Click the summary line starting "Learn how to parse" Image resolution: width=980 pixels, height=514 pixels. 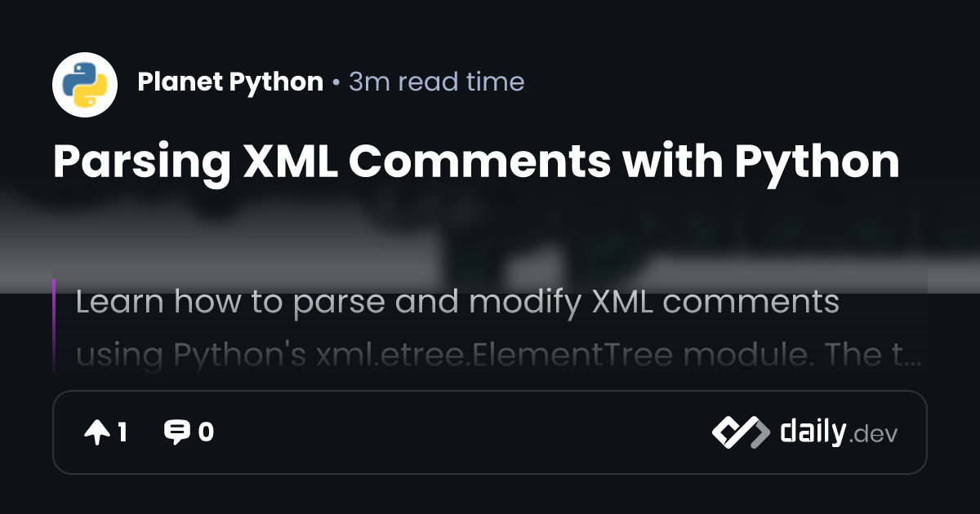[x=457, y=303]
